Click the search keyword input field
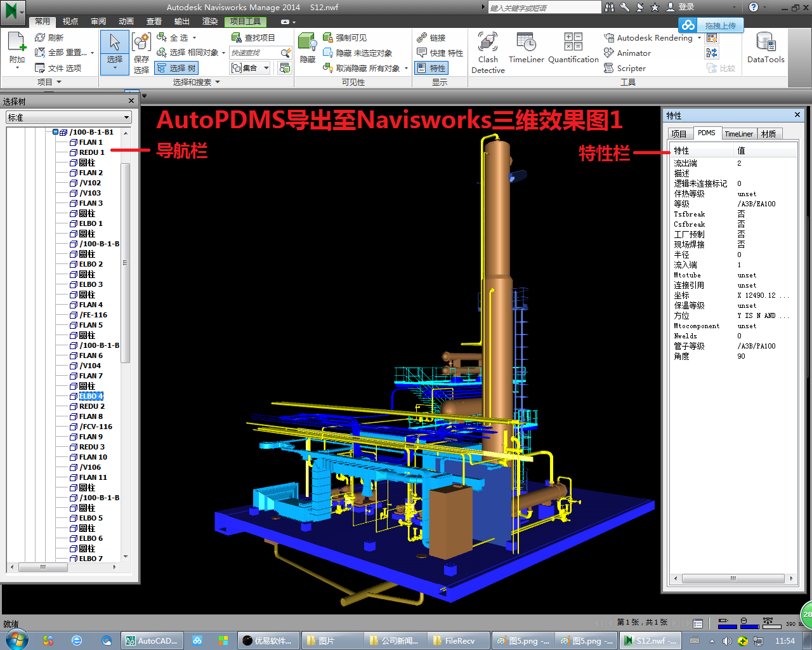This screenshot has height=650, width=812. [544, 8]
